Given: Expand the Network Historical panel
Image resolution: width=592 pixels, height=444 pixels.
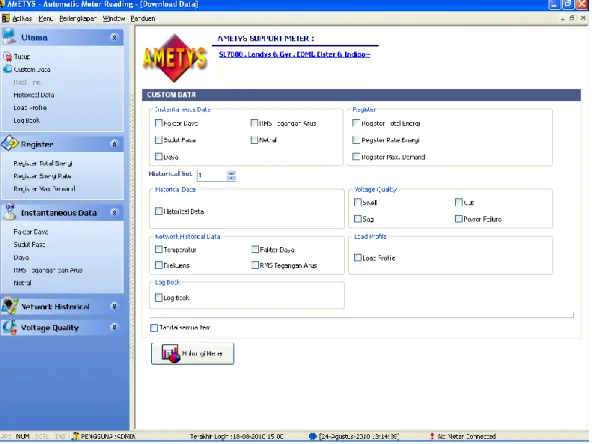Looking at the screenshot, I should 114,306.
